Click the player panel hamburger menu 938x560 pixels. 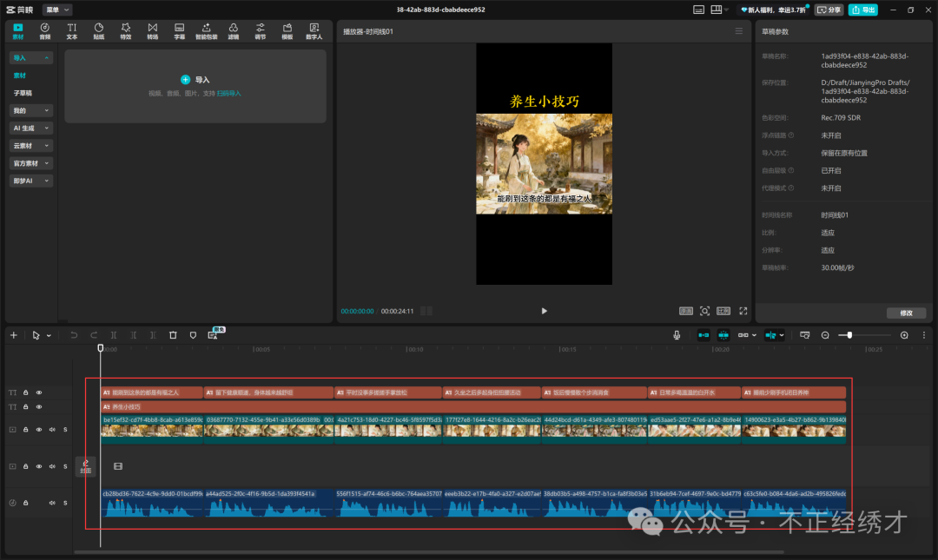point(739,31)
